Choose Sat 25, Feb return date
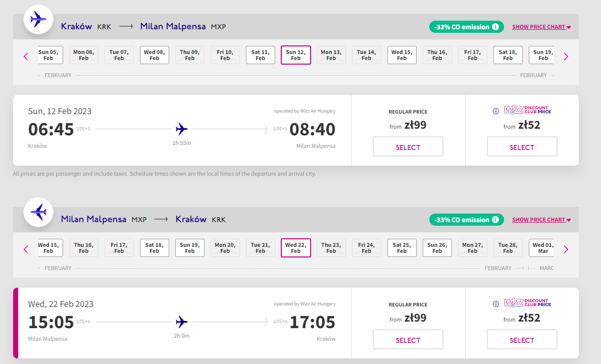Viewport: 601px width, 364px height. pos(402,248)
